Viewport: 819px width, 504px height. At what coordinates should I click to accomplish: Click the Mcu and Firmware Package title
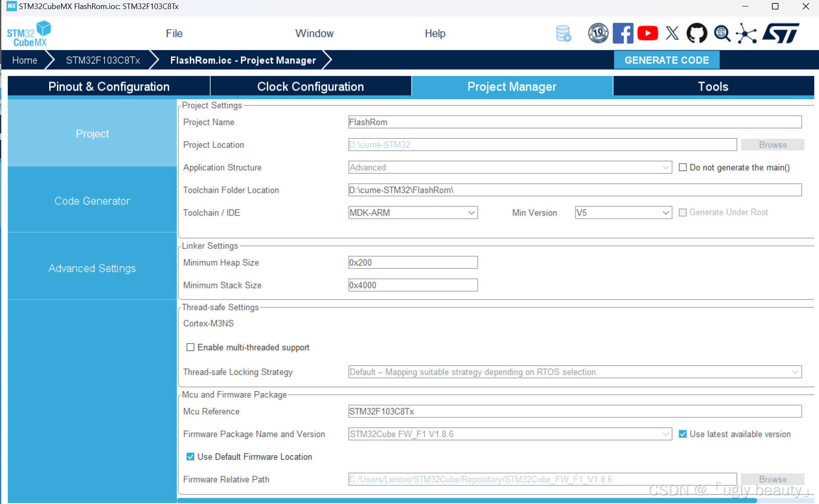pos(234,395)
